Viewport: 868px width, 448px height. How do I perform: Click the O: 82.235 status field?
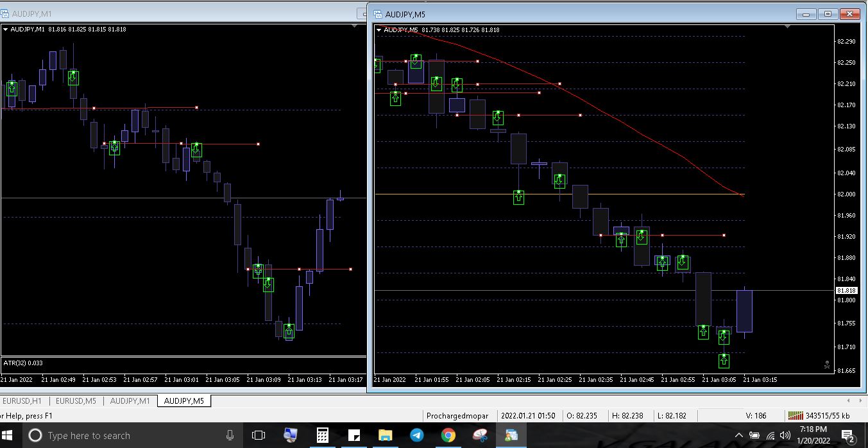[582, 416]
